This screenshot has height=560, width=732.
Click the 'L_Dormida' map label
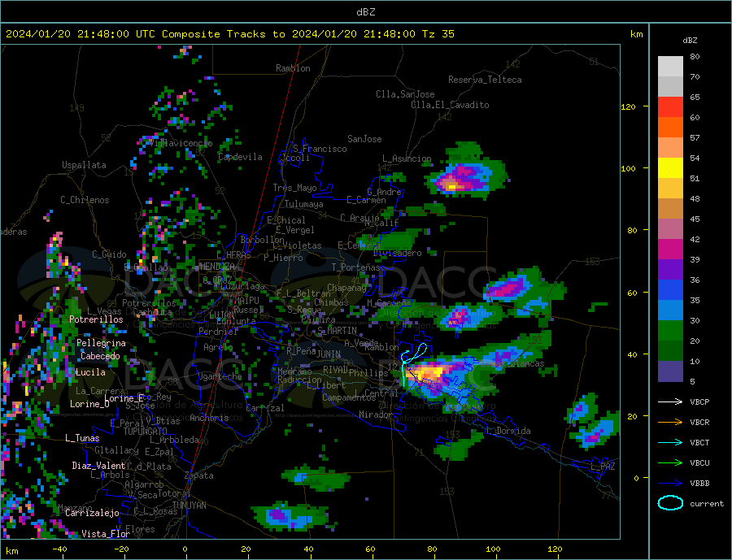pyautogui.click(x=509, y=431)
